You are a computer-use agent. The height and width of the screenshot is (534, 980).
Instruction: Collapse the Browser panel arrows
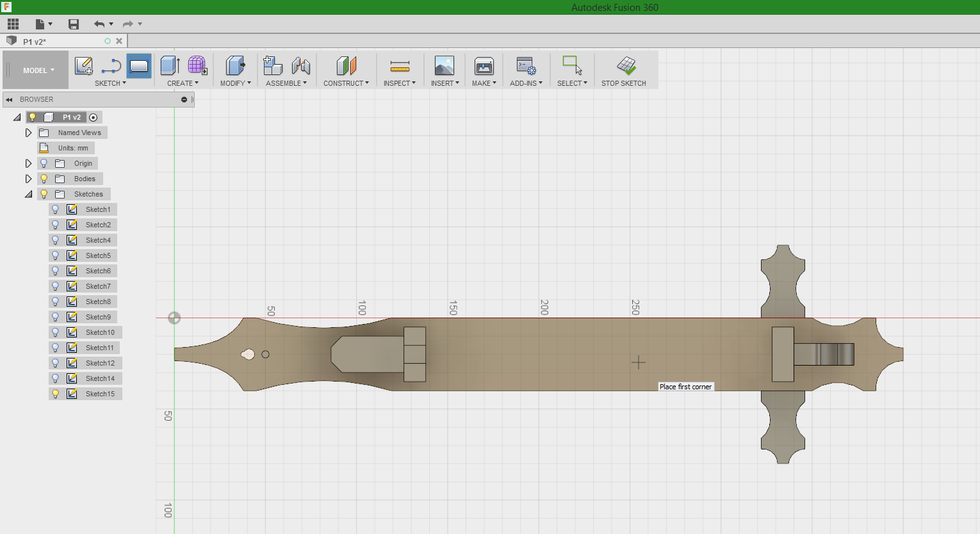[x=9, y=99]
